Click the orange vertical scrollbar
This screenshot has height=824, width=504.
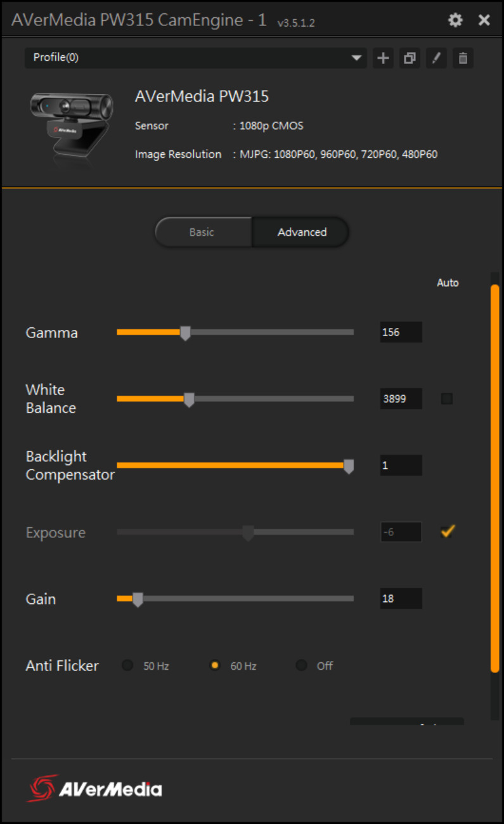pyautogui.click(x=494, y=476)
